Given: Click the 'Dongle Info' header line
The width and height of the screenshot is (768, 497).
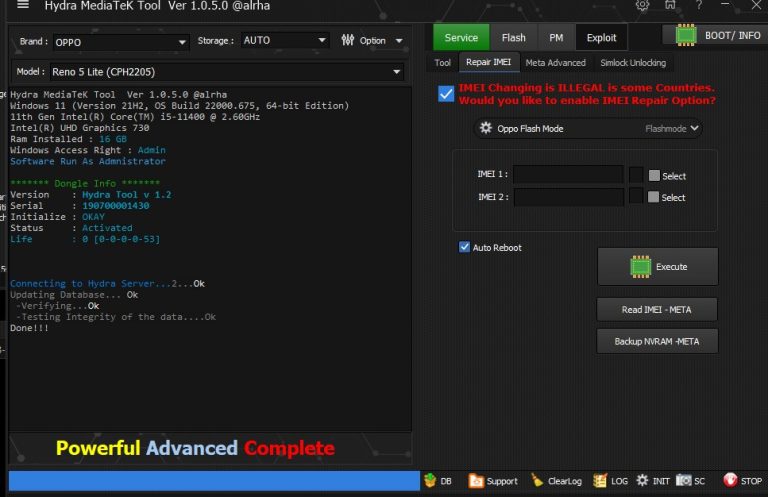Looking at the screenshot, I should (85, 183).
